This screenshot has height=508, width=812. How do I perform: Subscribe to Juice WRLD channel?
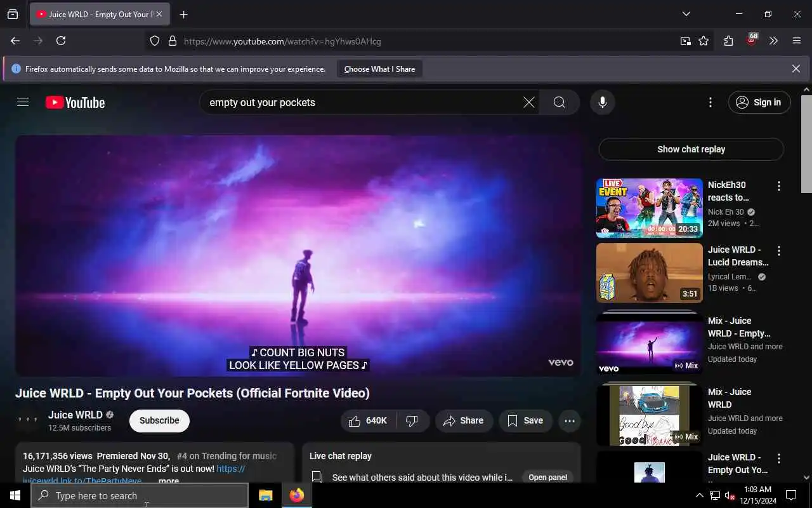click(x=159, y=420)
